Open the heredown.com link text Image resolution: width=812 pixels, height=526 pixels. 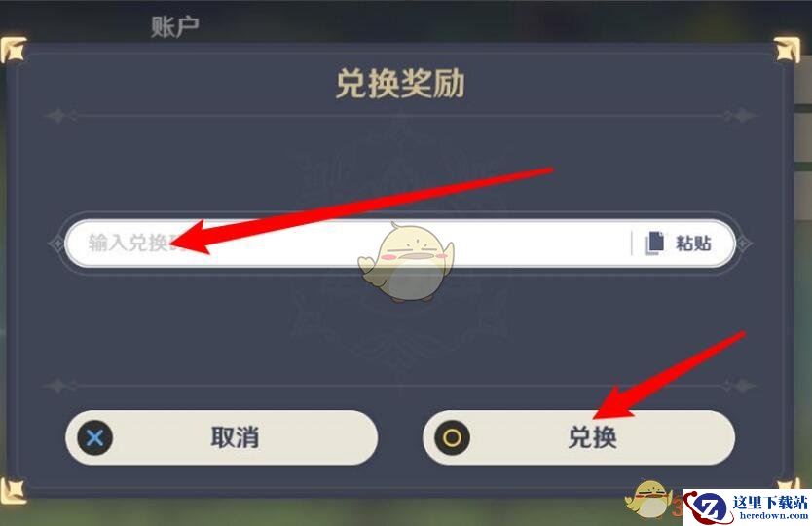coord(774,516)
